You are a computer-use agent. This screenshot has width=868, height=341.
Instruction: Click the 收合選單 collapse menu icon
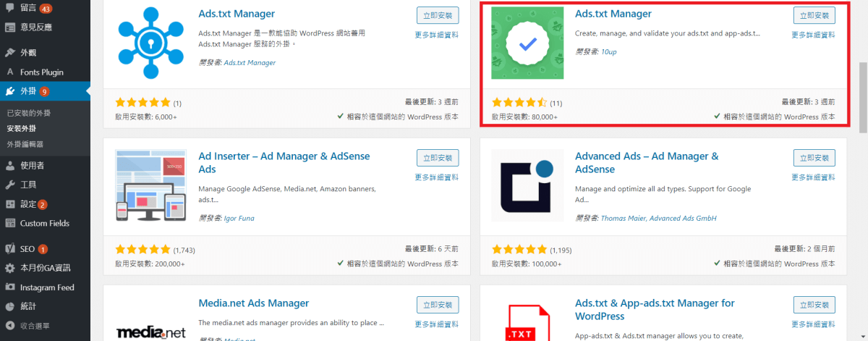click(x=10, y=325)
